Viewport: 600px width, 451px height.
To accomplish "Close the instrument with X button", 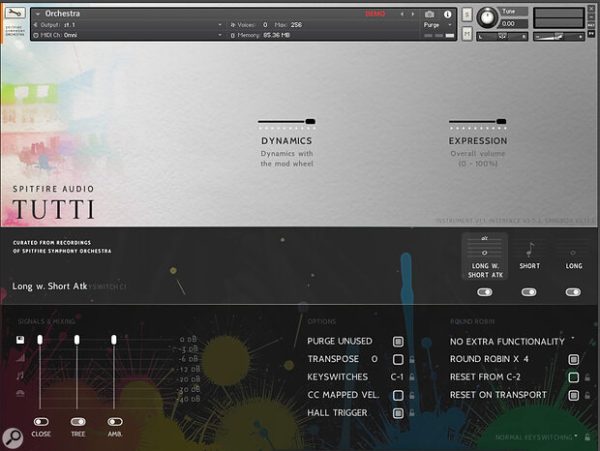I will pos(592,8).
